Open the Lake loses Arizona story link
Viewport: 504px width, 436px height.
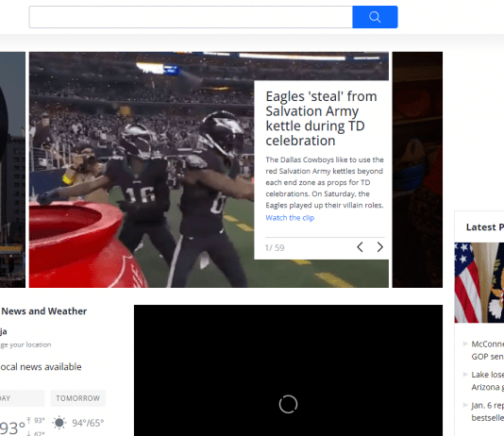(x=487, y=380)
